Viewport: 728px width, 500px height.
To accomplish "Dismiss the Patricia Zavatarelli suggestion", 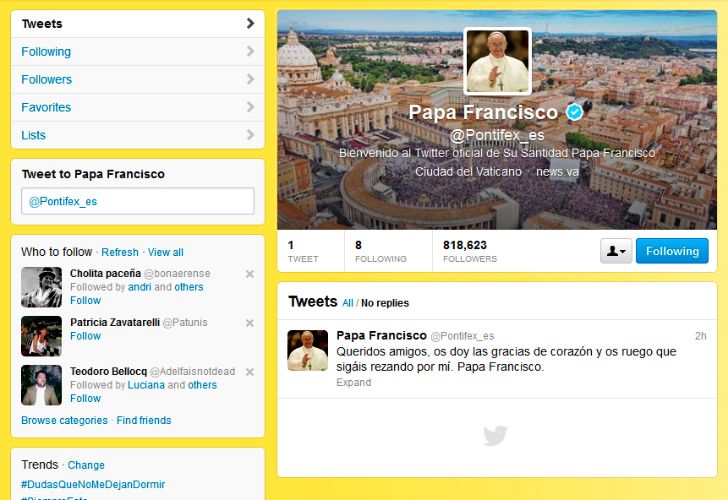I will tap(250, 323).
